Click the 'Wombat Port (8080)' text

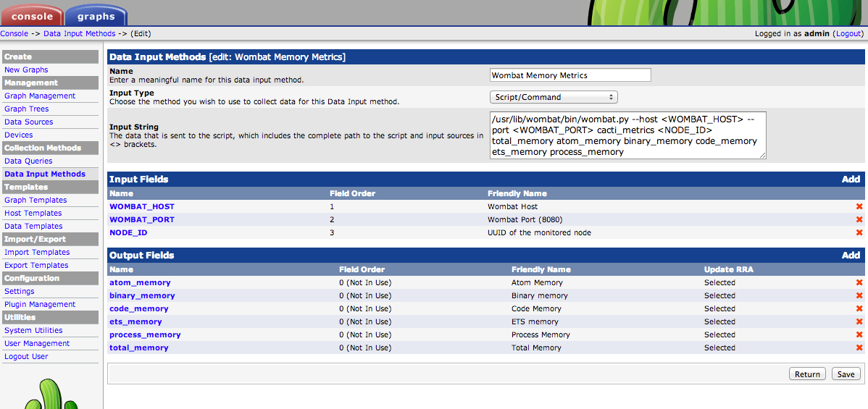pyautogui.click(x=525, y=220)
